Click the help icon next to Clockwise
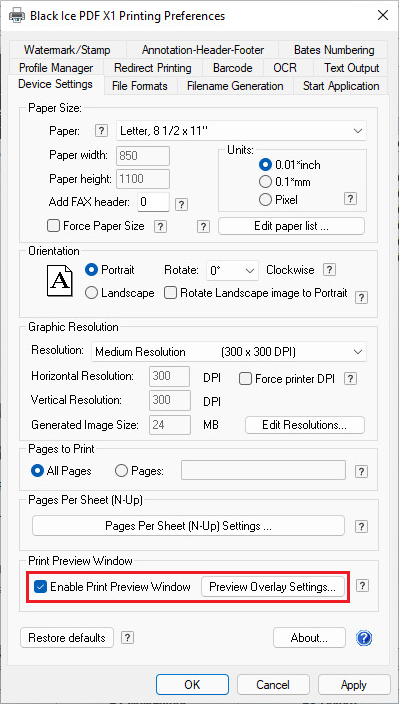This screenshot has height=704, width=399. (330, 270)
